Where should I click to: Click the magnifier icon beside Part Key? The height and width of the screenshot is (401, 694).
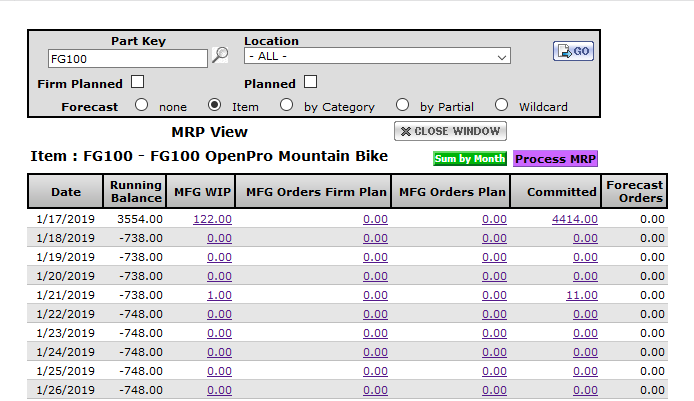[x=220, y=58]
